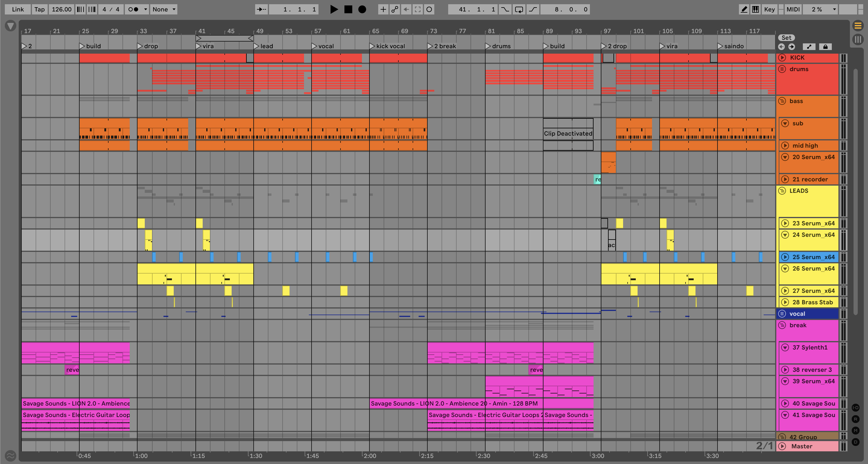Toggle Automation Arm link icon
868x464 pixels.
394,9
